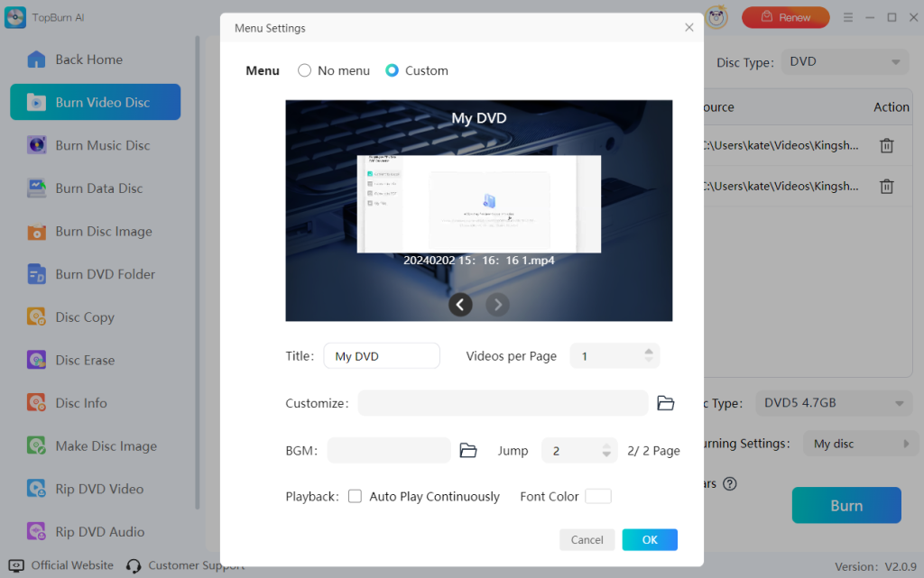
Task: Go to Back Home
Action: (x=81, y=59)
